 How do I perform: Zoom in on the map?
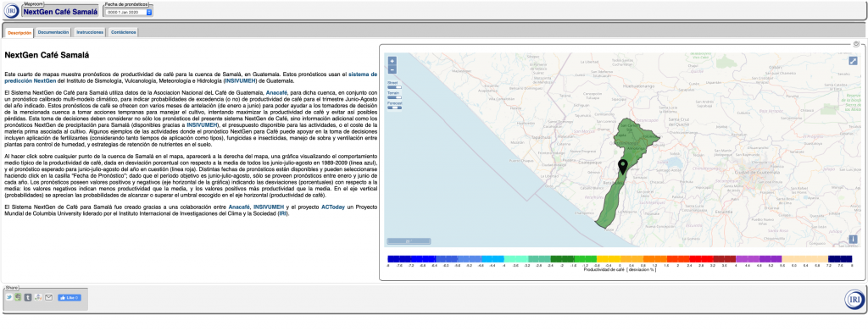[x=392, y=61]
